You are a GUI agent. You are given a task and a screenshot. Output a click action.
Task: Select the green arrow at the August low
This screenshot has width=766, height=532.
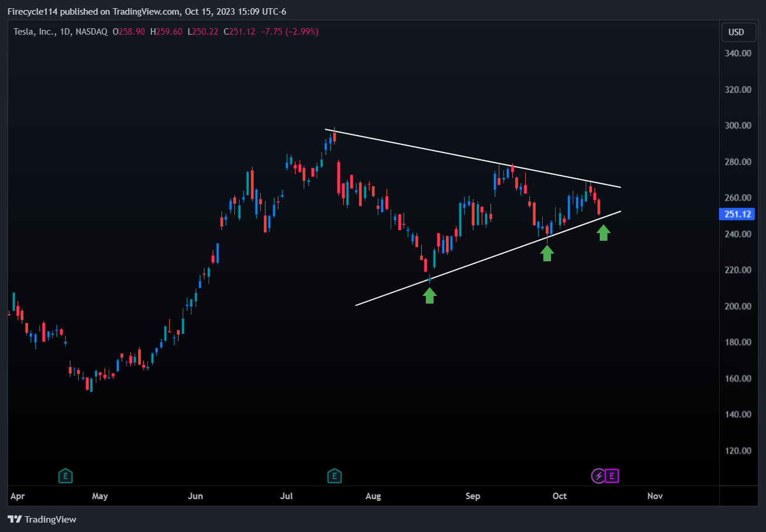click(x=429, y=295)
